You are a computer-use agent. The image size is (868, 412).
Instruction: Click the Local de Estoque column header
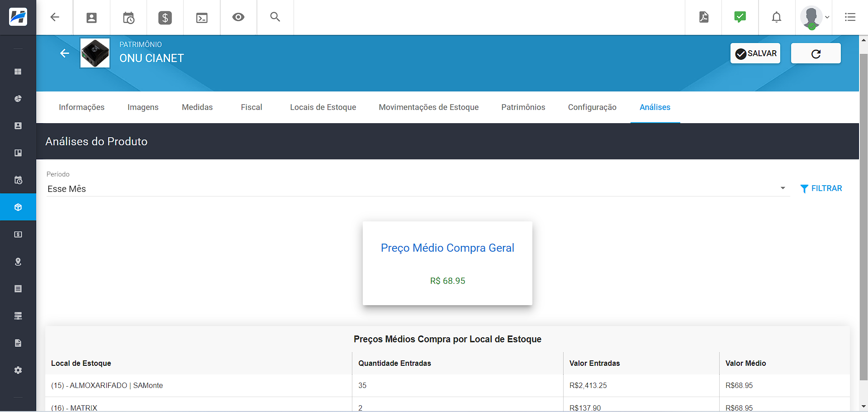[x=81, y=363]
